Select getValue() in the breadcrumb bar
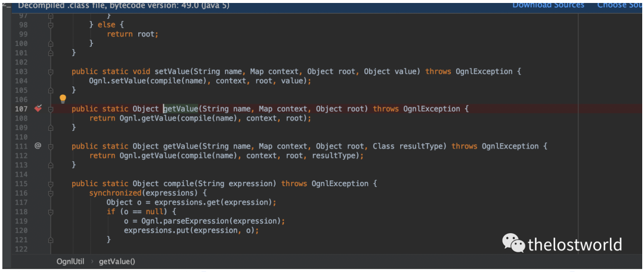Image resolution: width=644 pixels, height=272 pixels. (x=117, y=261)
